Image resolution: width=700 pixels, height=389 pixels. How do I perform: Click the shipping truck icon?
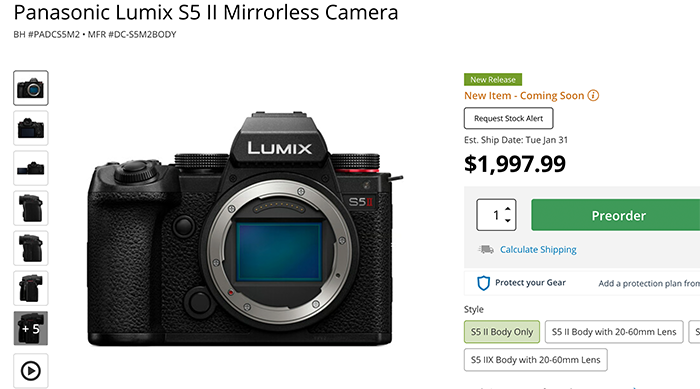coord(486,249)
